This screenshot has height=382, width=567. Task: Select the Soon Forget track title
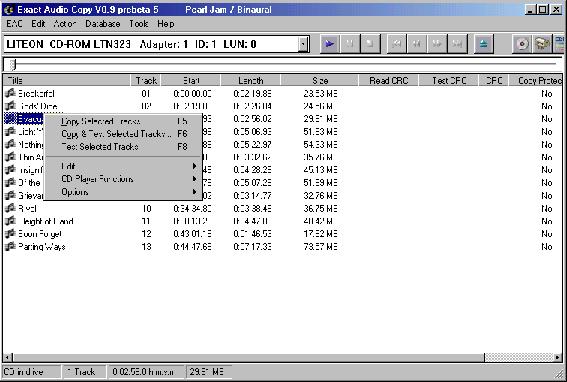click(x=40, y=234)
